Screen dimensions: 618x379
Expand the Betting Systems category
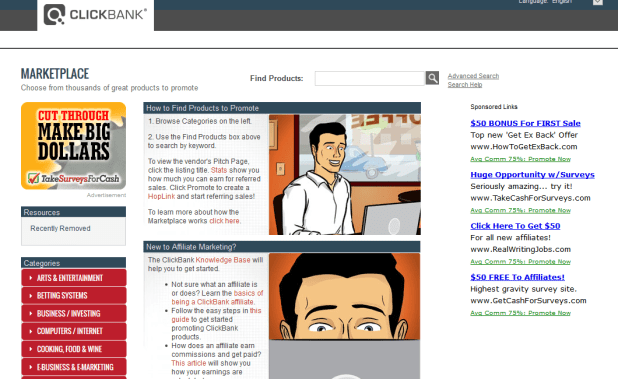click(x=74, y=295)
